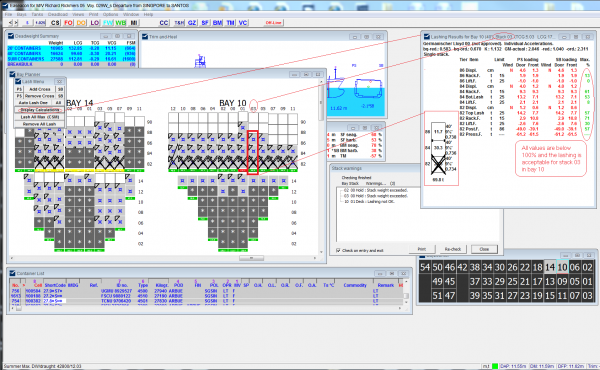The height and width of the screenshot is (370, 600).
Task: Click the Re-check button in Stack warnings
Action: click(453, 249)
